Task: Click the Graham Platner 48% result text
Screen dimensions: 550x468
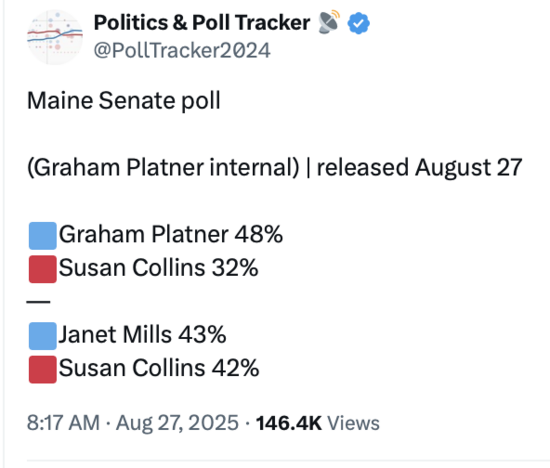Action: tap(171, 234)
